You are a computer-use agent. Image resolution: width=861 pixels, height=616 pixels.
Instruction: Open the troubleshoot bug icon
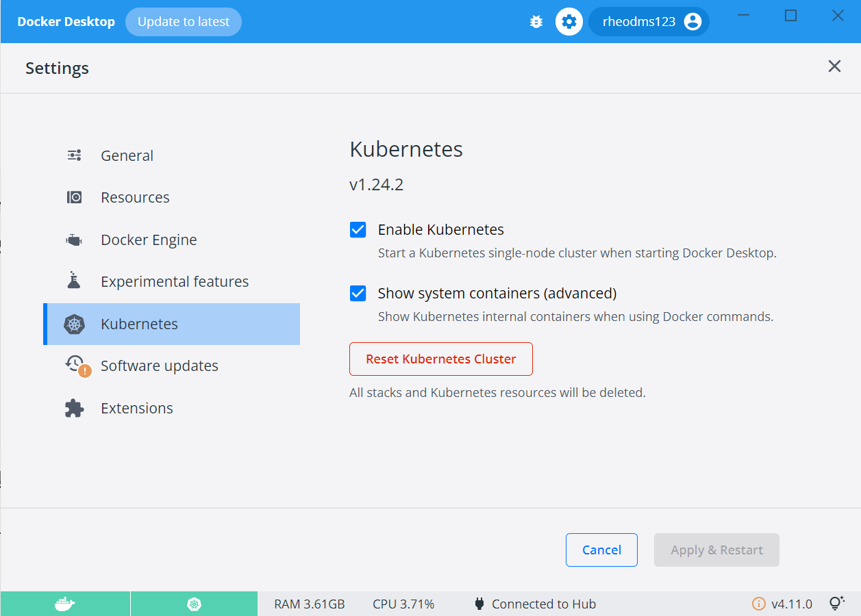536,22
